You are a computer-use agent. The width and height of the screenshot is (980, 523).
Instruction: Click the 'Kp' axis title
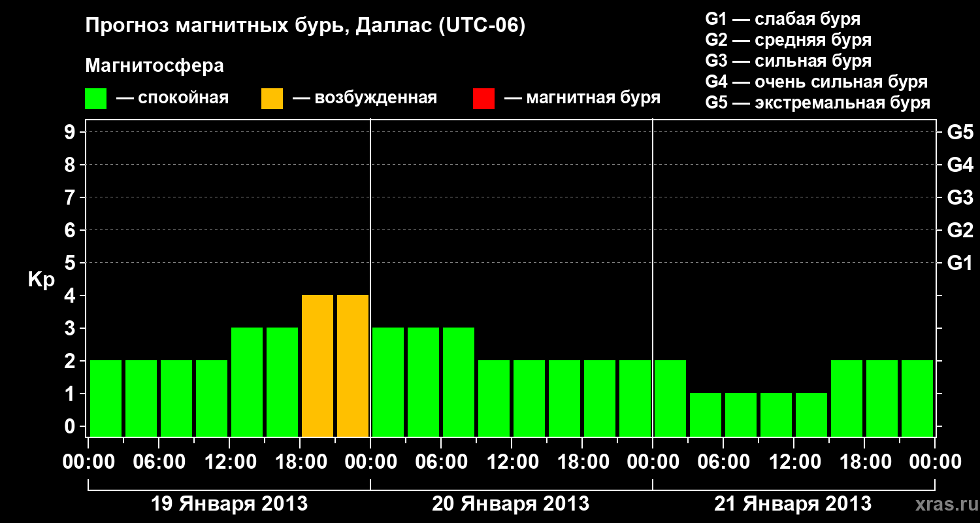pyautogui.click(x=41, y=280)
